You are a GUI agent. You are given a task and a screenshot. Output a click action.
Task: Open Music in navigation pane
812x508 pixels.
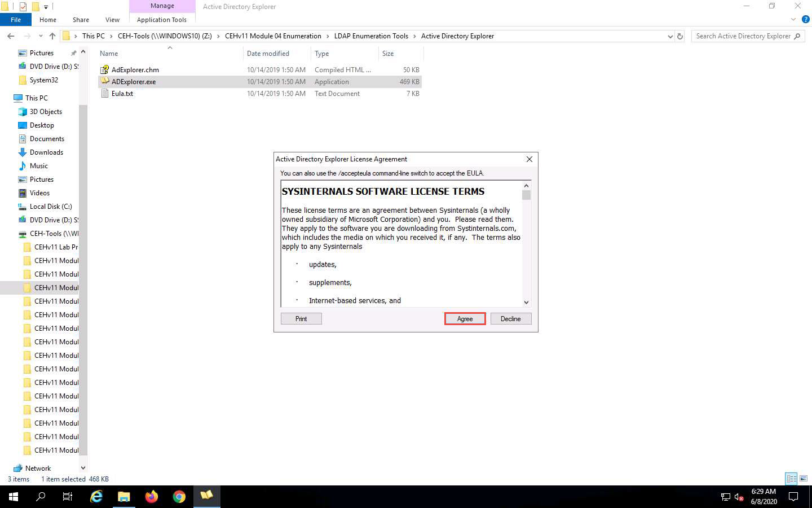click(x=38, y=166)
